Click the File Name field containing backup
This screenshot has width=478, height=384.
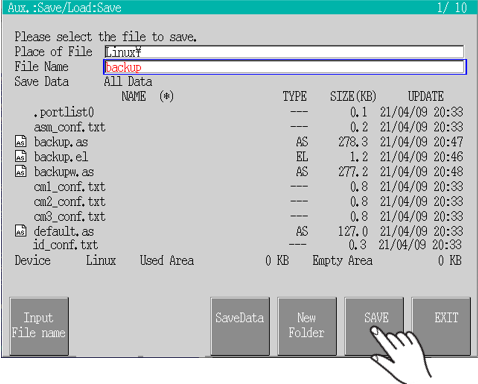[x=285, y=67]
